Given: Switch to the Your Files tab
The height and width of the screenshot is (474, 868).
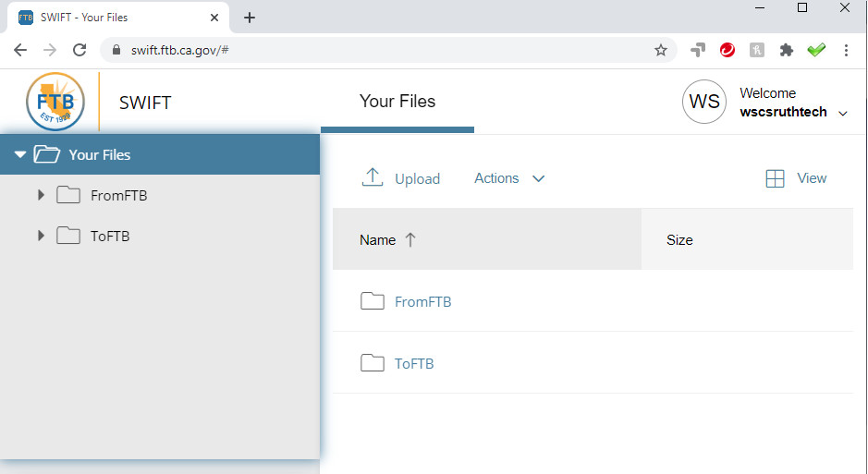Looking at the screenshot, I should tap(397, 102).
